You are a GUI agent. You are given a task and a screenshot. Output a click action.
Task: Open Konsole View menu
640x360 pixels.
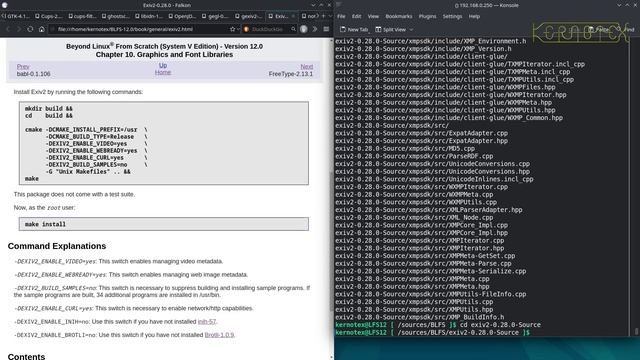coord(373,17)
